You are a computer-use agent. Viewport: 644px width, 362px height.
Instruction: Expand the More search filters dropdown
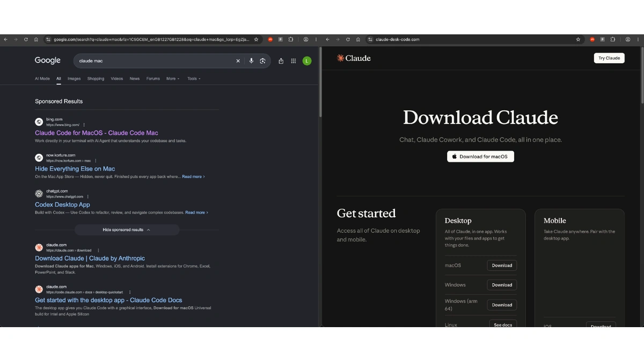tap(172, 79)
